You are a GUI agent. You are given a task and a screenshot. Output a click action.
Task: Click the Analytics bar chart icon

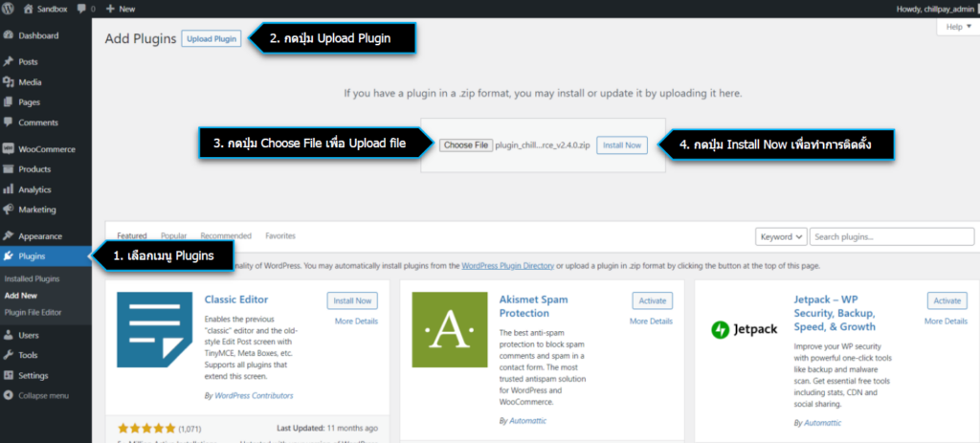coord(8,189)
